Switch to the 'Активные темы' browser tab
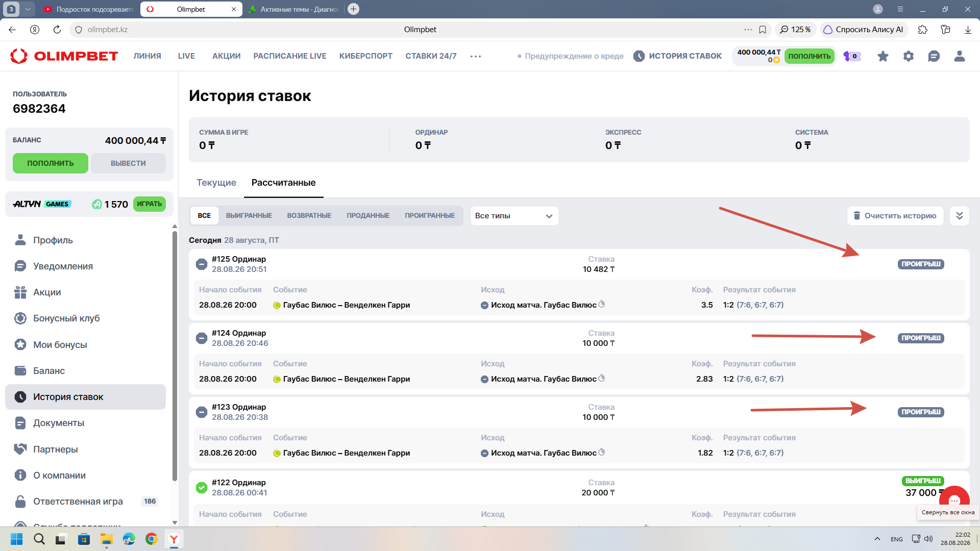Viewport: 980px width, 551px height. (x=295, y=9)
